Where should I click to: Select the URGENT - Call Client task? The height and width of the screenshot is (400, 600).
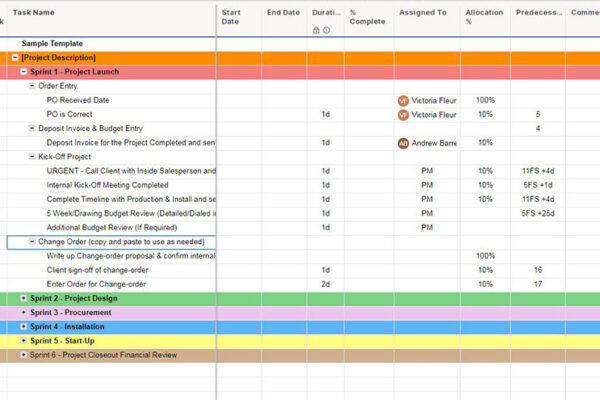[131, 171]
